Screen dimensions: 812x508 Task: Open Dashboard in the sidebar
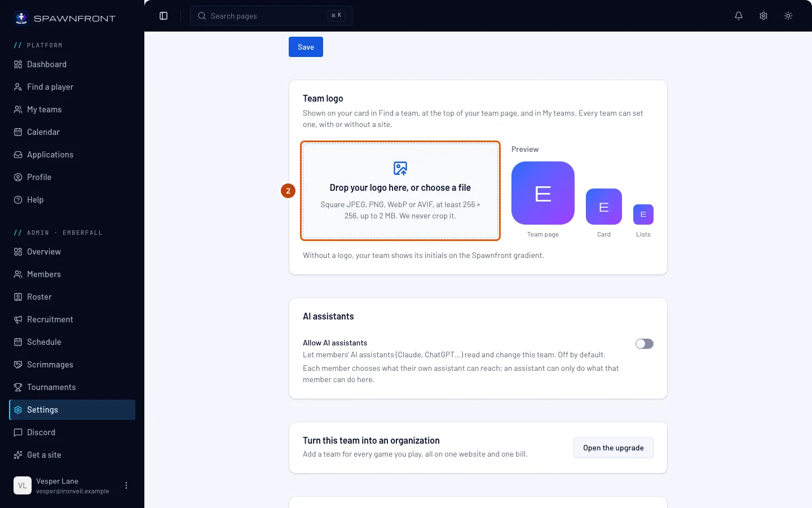coord(72,64)
